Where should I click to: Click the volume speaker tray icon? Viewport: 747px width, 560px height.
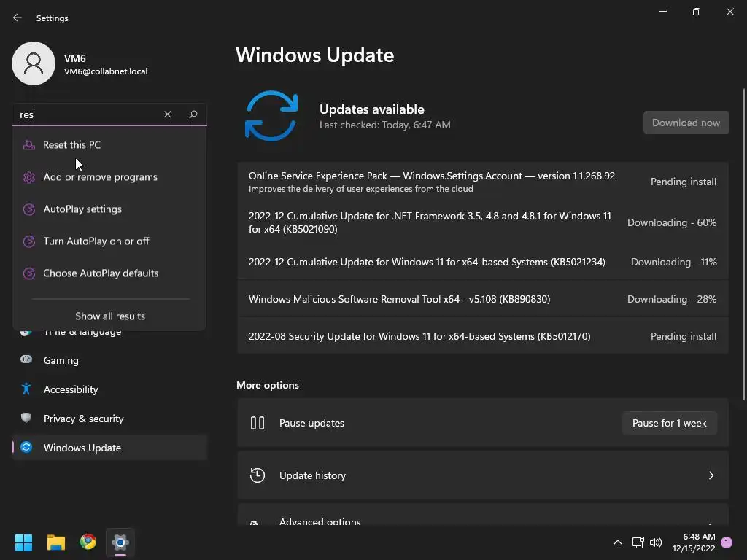point(656,542)
